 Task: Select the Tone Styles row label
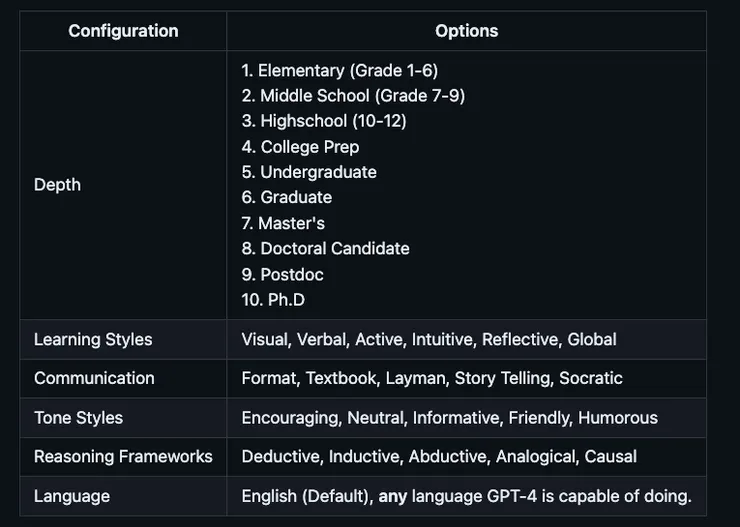[78, 417]
